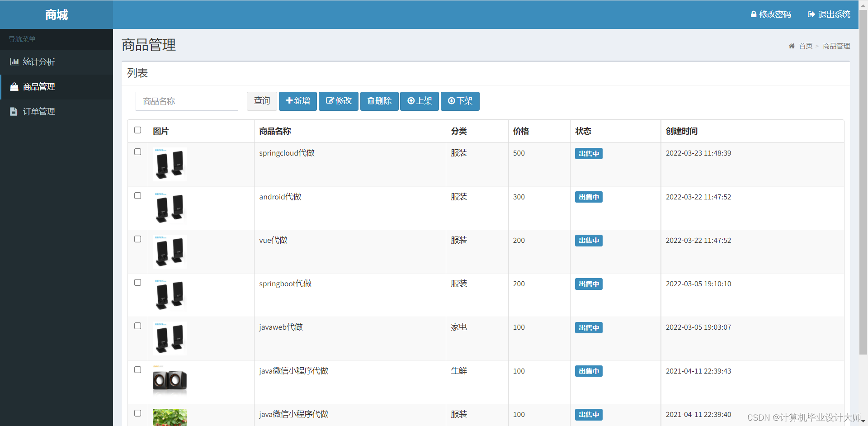
Task: Select the shopping bag icon next to 商品管理
Action: tap(14, 87)
